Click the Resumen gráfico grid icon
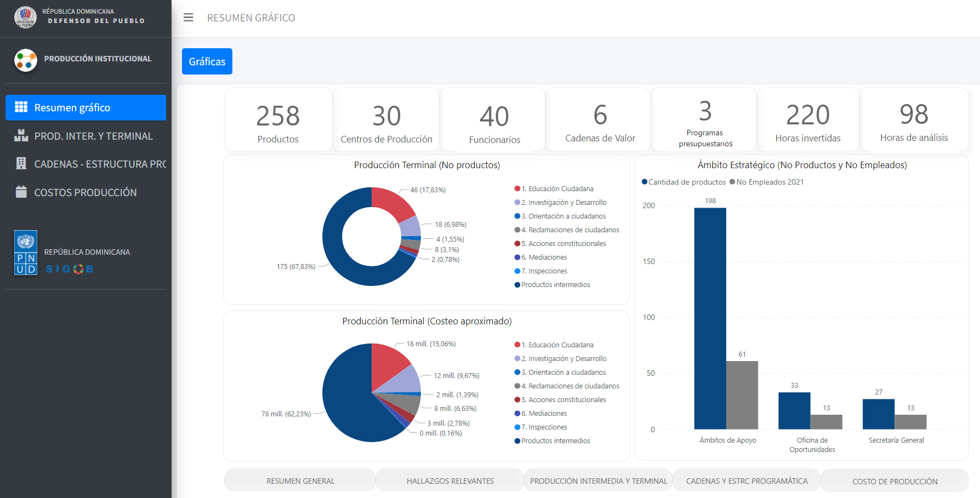The height and width of the screenshot is (498, 980). point(21,107)
